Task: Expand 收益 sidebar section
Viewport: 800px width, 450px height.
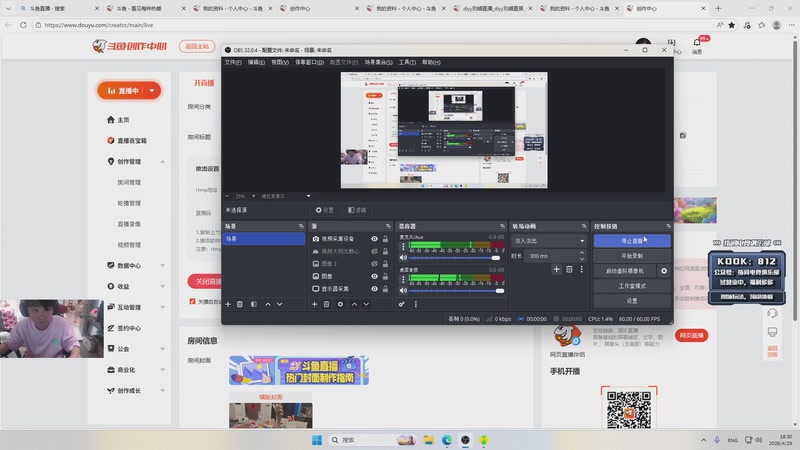Action: tap(163, 286)
